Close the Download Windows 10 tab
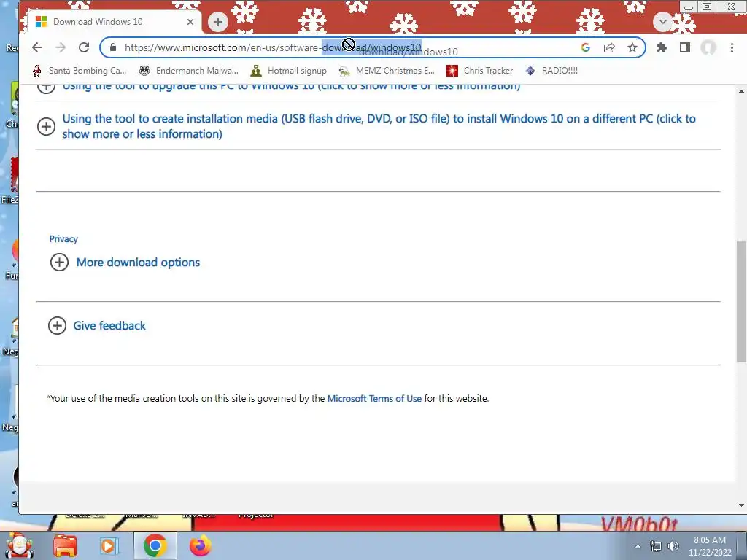This screenshot has width=747, height=560. point(190,22)
